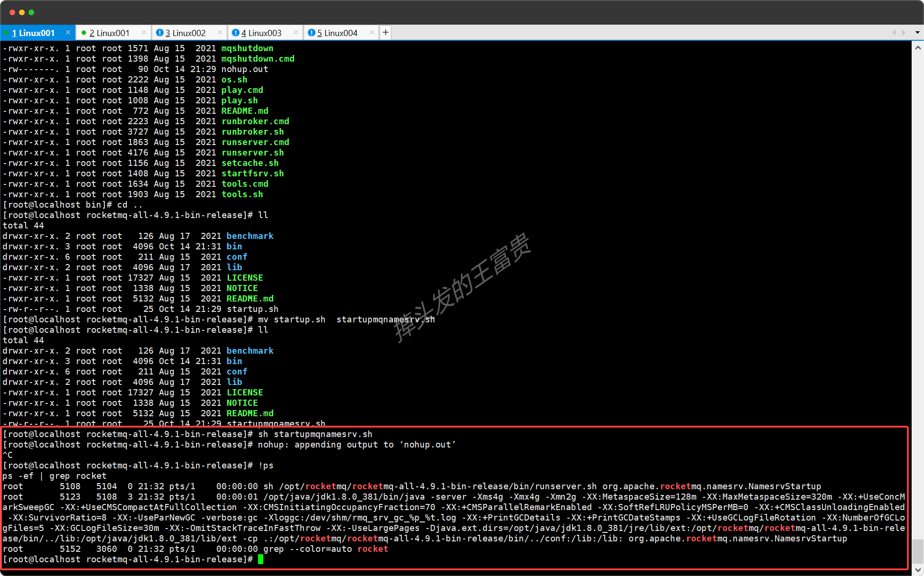Click the tools.cmd file name
924x576 pixels.
[x=245, y=184]
